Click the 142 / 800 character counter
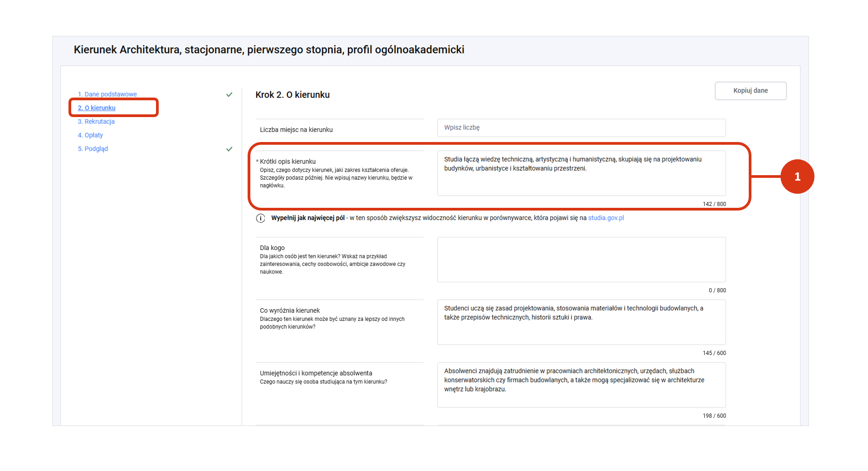Screen dimensions: 868x471 [714, 204]
